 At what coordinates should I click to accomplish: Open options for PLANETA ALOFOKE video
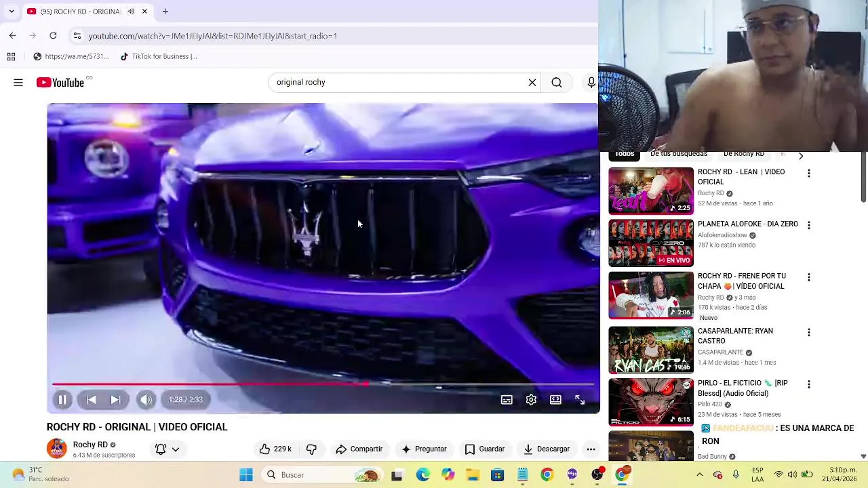808,225
